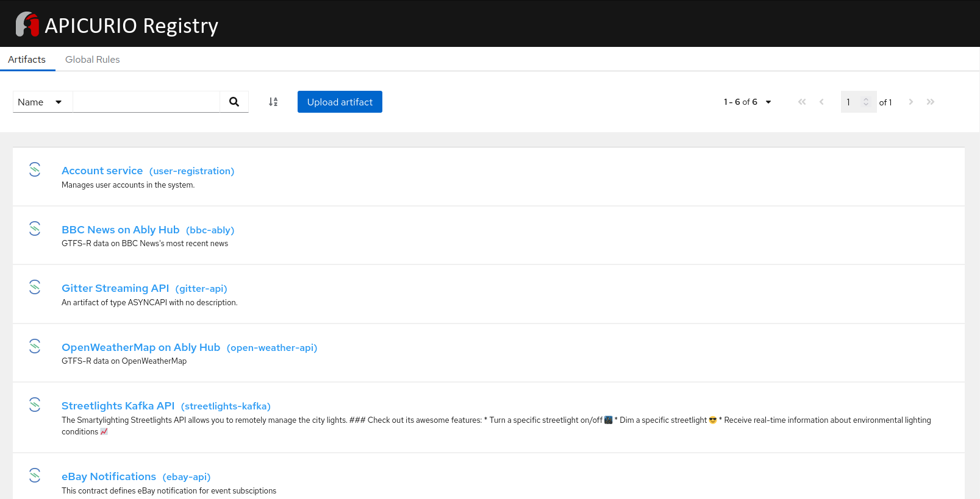Click the OpenWeatherMap artifact type icon

35,346
